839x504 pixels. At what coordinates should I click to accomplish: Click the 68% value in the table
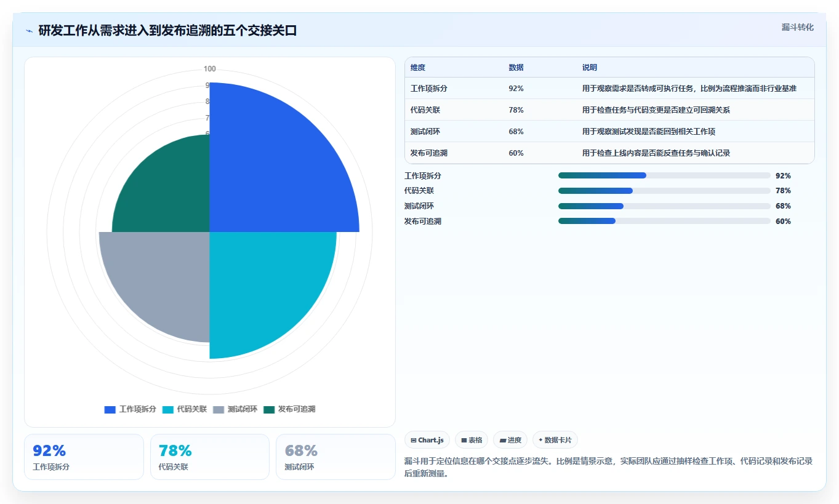pos(516,132)
